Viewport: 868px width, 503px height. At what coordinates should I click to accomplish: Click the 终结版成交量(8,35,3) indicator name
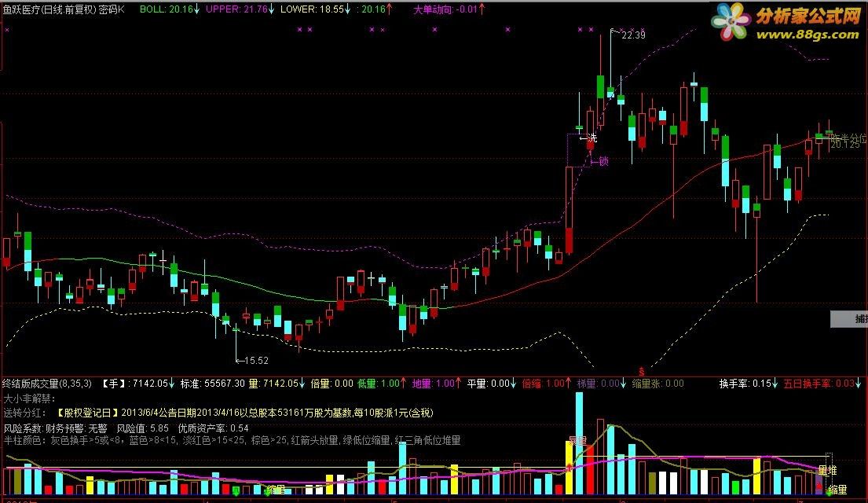pyautogui.click(x=47, y=384)
